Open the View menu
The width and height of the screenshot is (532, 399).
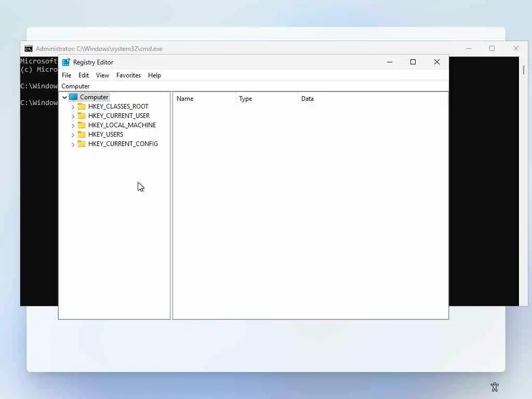[102, 75]
